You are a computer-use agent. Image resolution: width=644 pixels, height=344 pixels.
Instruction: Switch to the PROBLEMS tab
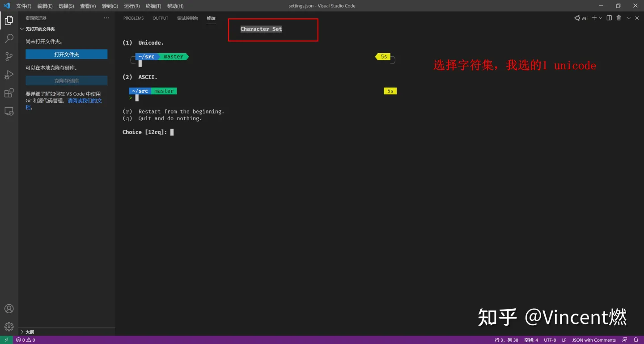(x=133, y=18)
